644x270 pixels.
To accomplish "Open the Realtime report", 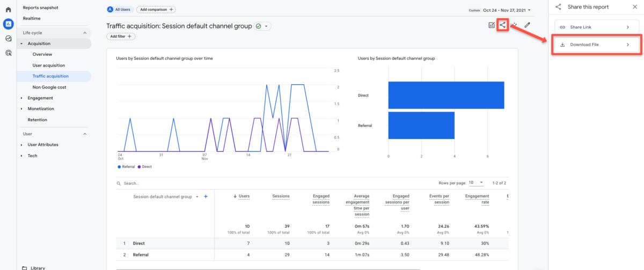I will (x=32, y=18).
